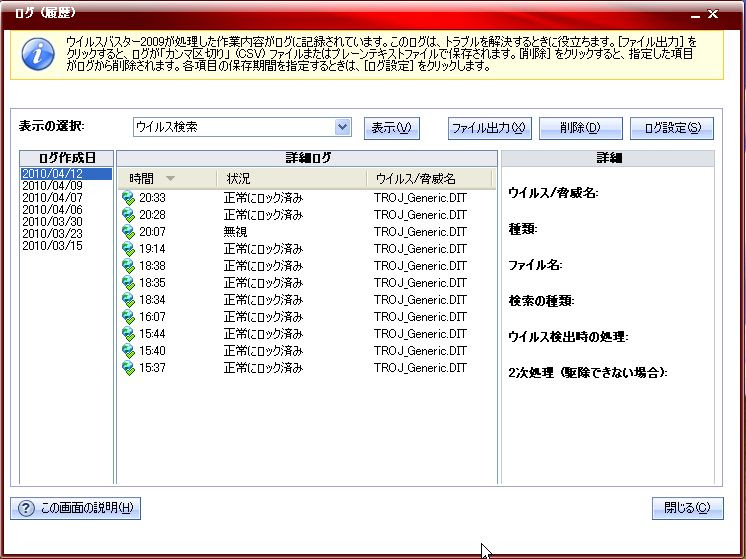The width and height of the screenshot is (746, 559).
Task: Click the ウイルス検索 combo box field
Action: (242, 127)
